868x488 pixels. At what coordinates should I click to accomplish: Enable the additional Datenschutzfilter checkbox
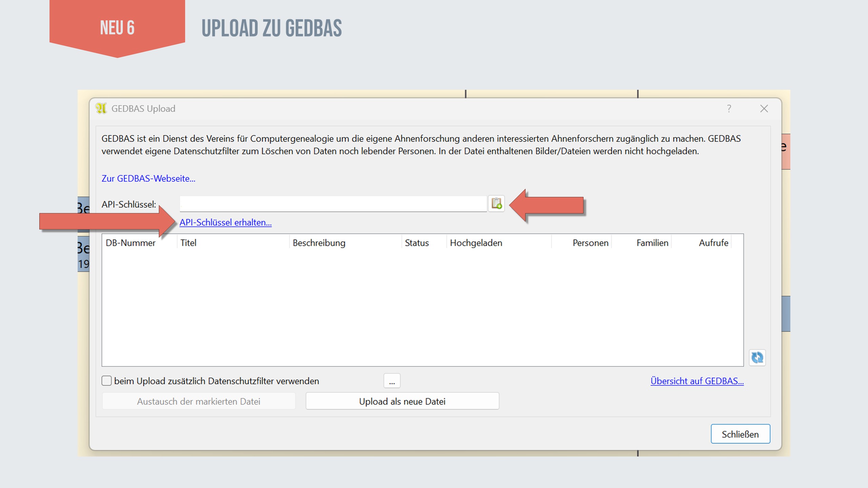[x=107, y=381]
